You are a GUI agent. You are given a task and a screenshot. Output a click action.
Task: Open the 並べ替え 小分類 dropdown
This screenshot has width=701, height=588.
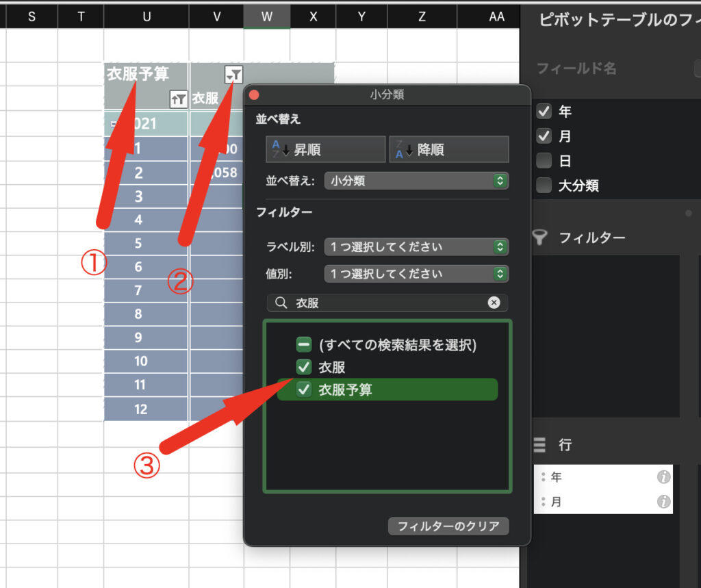[416, 181]
